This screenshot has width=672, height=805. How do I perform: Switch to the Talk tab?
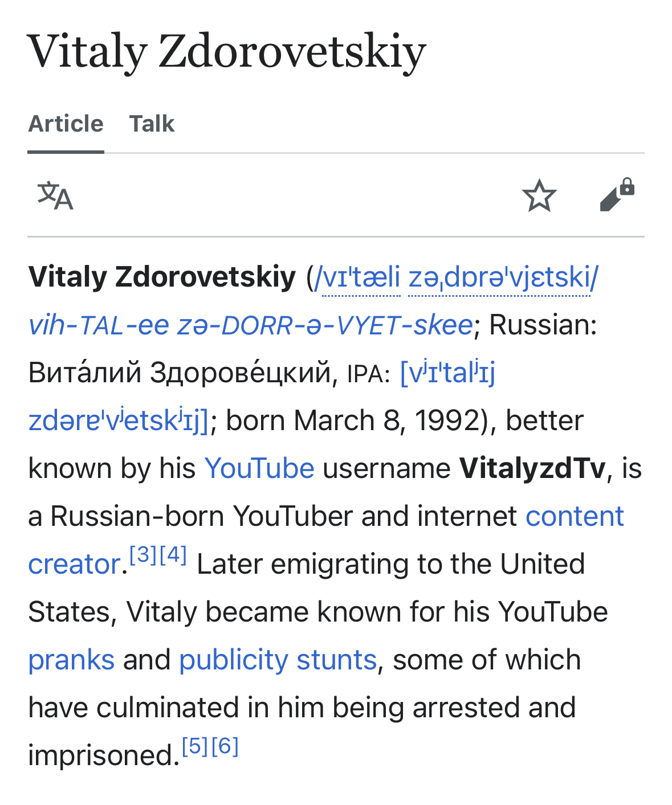click(152, 124)
